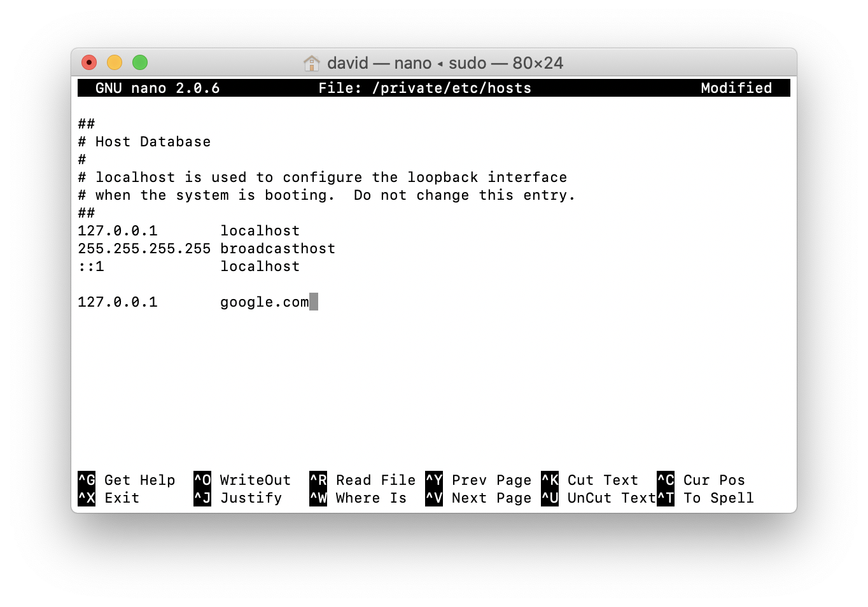Click the Prev Page label in footer
Image resolution: width=868 pixels, height=607 pixels.
click(x=491, y=480)
